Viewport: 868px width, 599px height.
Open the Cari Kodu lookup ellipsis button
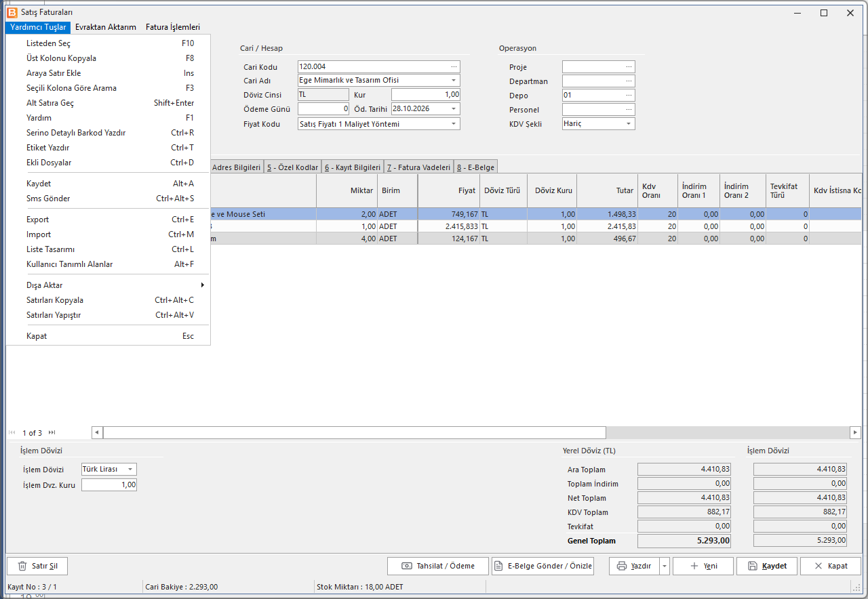454,66
